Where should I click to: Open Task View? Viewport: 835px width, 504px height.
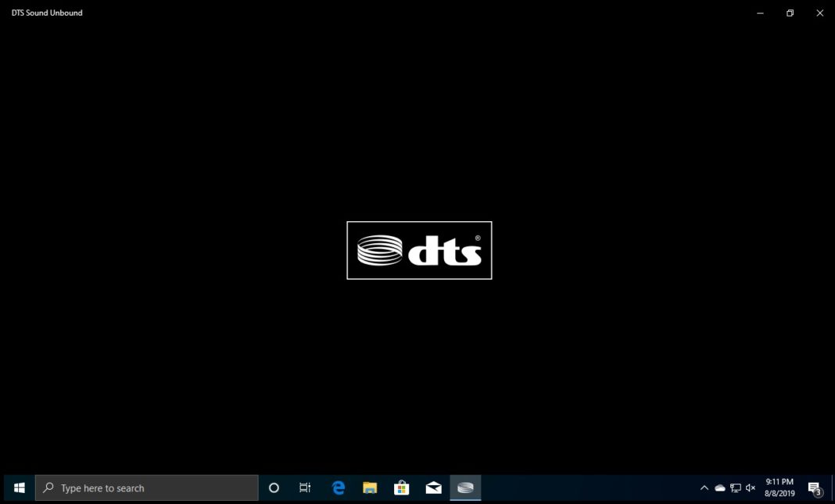pyautogui.click(x=305, y=487)
